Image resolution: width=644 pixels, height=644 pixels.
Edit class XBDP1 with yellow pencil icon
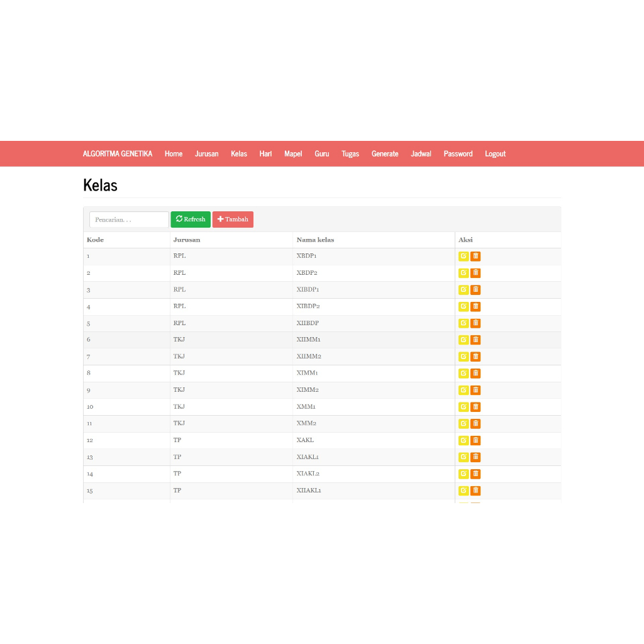pyautogui.click(x=464, y=257)
